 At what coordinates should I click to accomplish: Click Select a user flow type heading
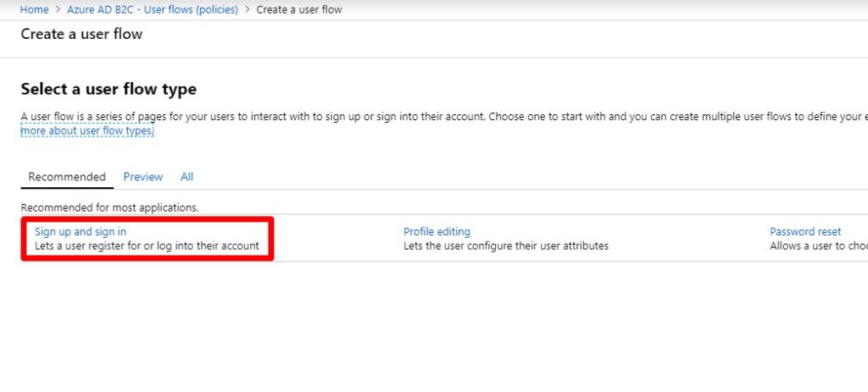click(x=108, y=89)
